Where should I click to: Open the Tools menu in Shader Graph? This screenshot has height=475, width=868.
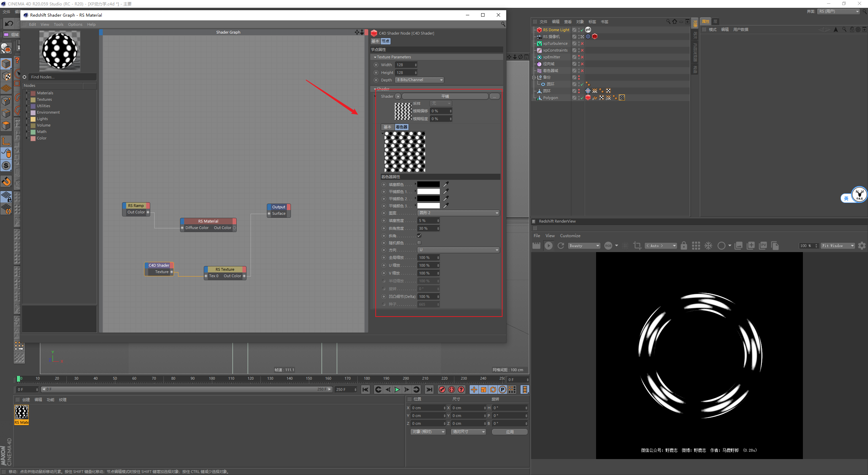(58, 24)
